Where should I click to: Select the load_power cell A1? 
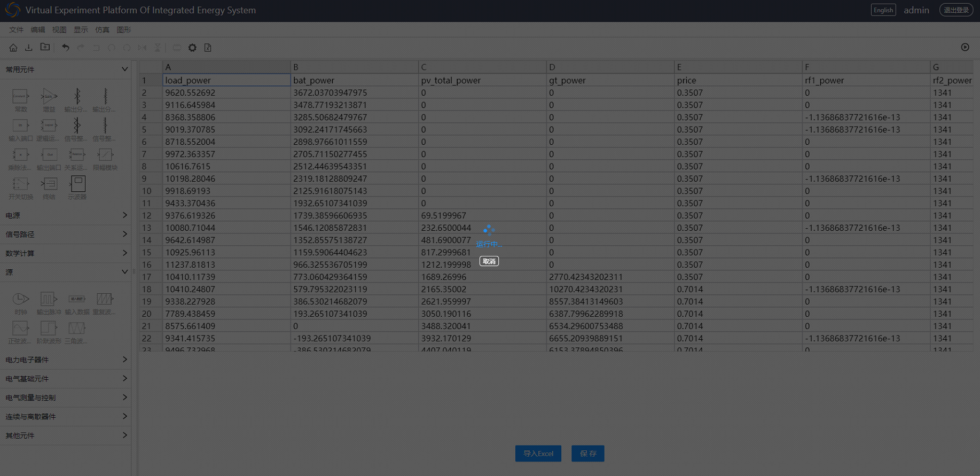pyautogui.click(x=226, y=80)
